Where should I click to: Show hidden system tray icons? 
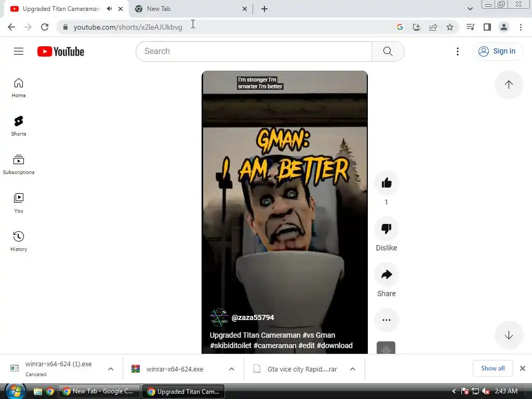[x=454, y=391]
